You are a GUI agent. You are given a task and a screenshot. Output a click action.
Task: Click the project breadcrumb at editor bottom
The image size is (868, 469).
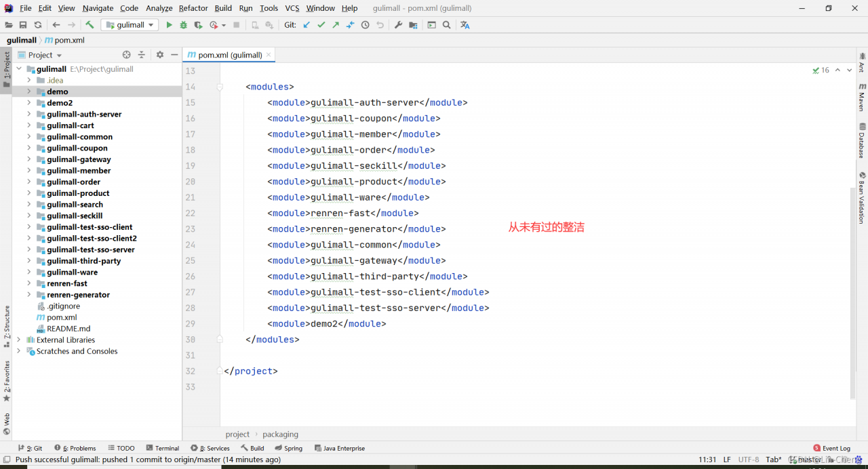click(x=237, y=434)
